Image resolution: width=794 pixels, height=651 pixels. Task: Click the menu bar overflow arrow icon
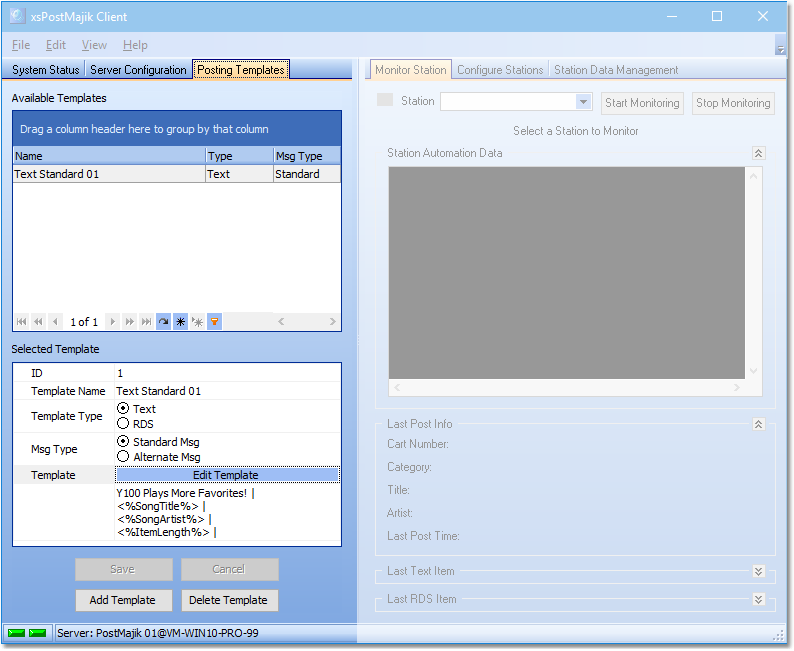(x=780, y=50)
